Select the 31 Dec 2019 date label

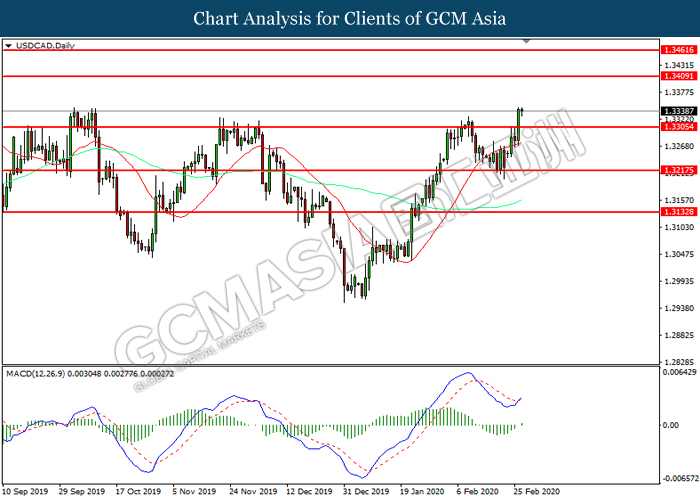point(366,493)
